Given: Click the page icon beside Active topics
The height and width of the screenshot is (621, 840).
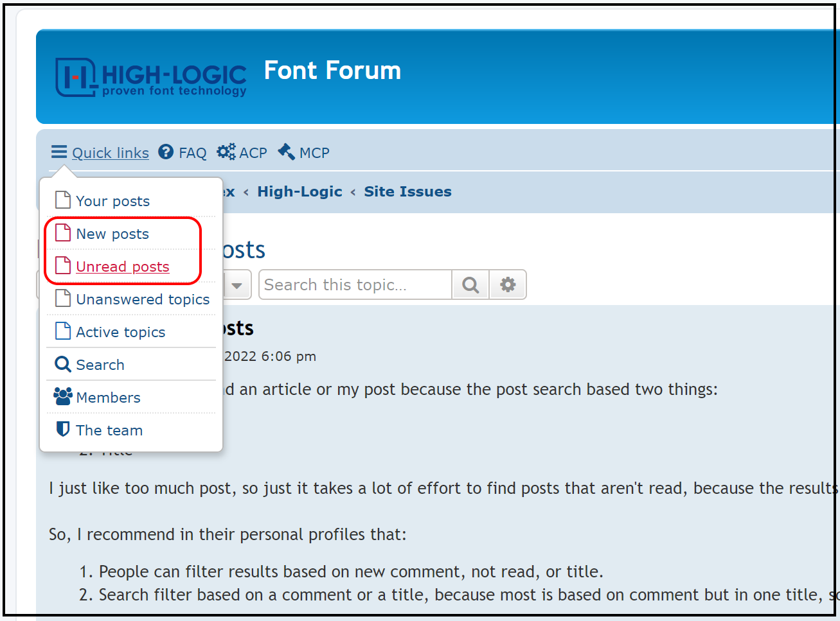Looking at the screenshot, I should coord(63,331).
